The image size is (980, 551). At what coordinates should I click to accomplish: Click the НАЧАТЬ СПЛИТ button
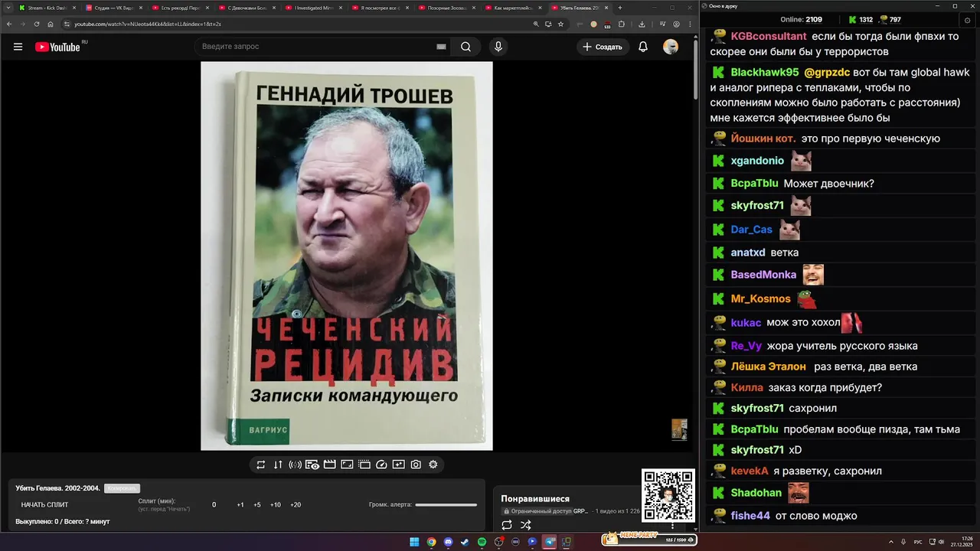44,505
